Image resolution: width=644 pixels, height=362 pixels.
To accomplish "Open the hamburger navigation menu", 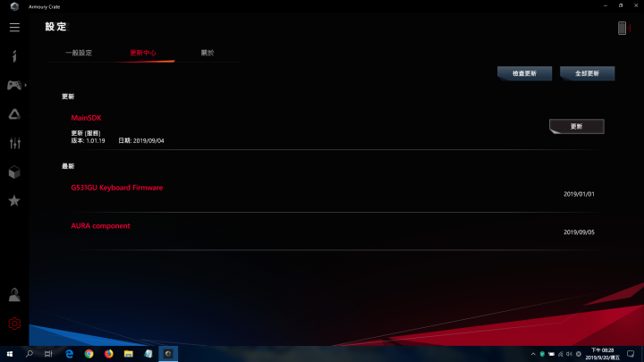I will coord(14,28).
